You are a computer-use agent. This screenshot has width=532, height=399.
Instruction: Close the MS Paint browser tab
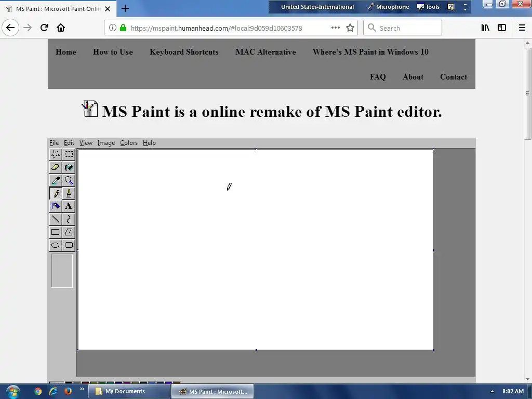point(108,9)
